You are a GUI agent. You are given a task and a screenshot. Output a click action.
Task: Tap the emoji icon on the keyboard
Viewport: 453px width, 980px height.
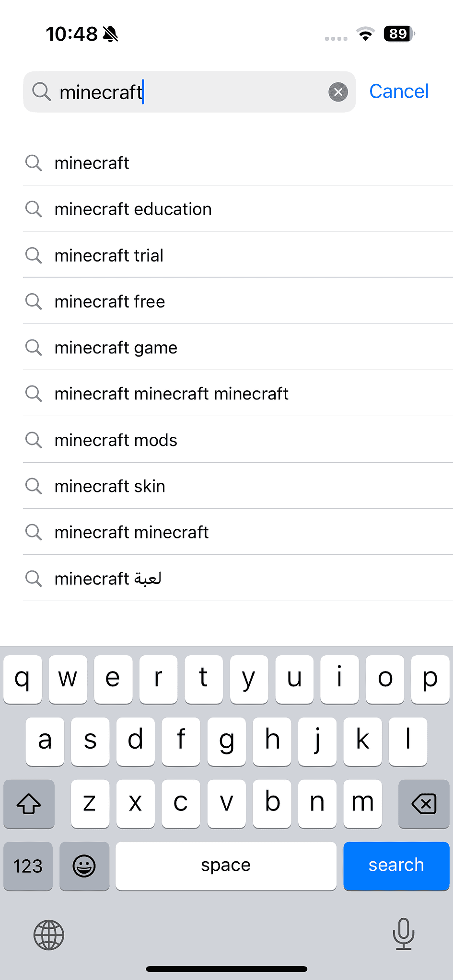(x=84, y=866)
